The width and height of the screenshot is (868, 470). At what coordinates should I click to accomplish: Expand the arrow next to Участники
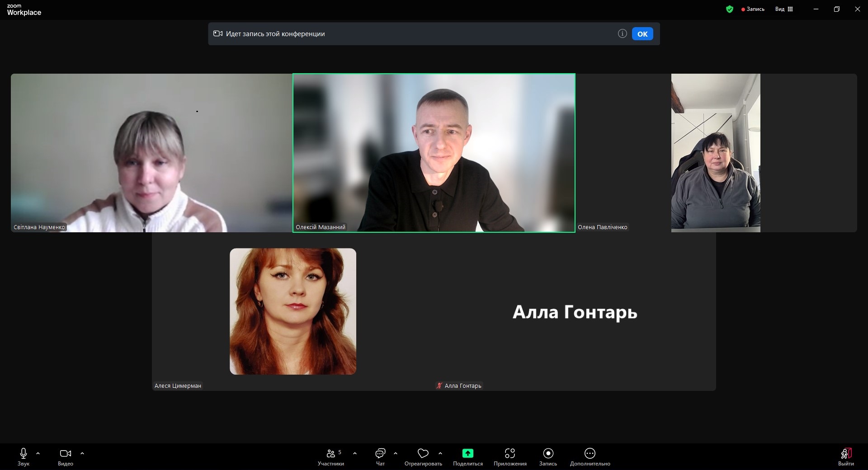[355, 453]
